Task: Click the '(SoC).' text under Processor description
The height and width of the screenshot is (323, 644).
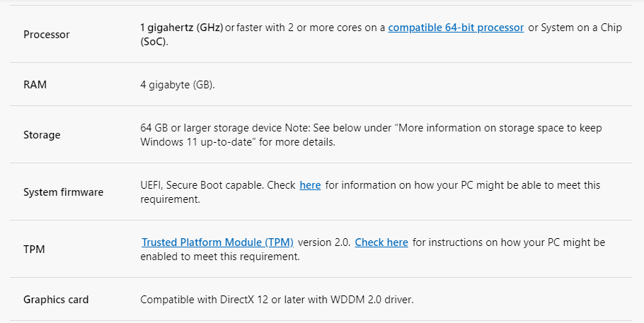Action: (x=154, y=42)
